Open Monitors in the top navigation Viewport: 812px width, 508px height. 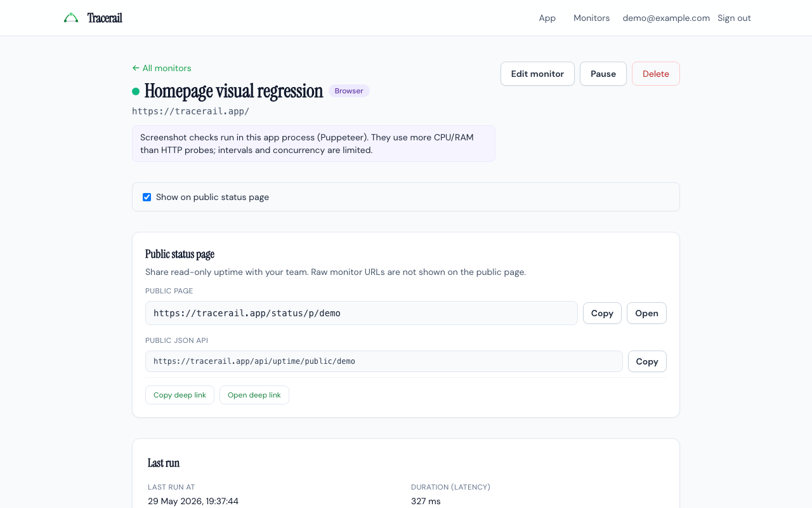pos(591,18)
